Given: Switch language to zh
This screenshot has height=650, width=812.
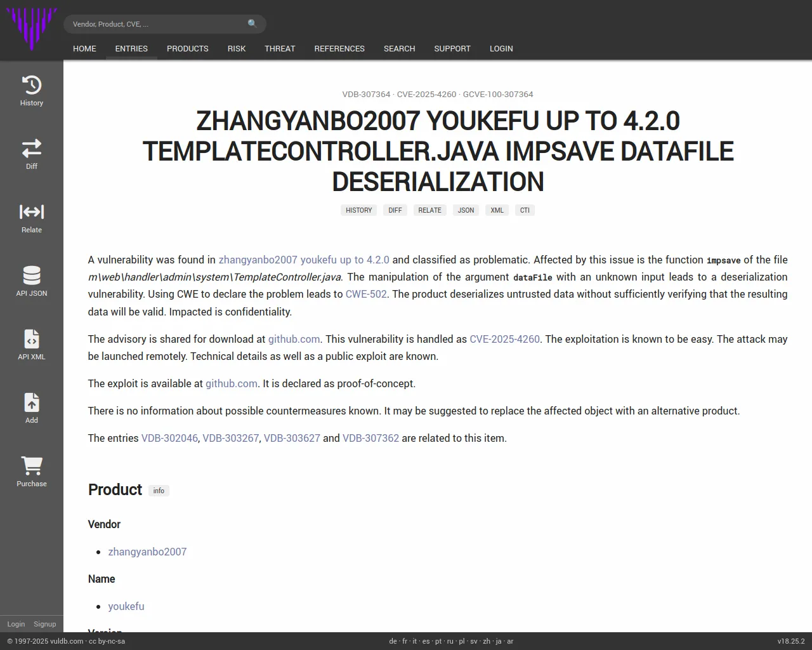Looking at the screenshot, I should [487, 641].
